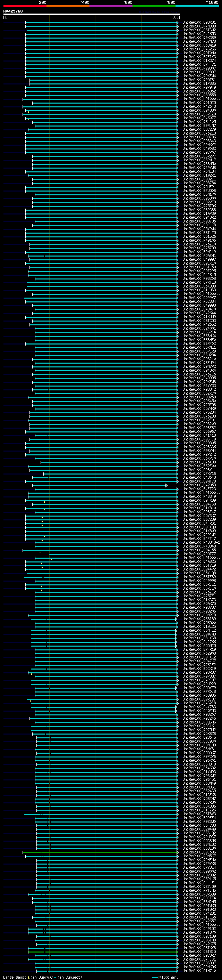The width and height of the screenshot is (222, 980).
Task: Open hit UniRef100_A5YM78
Action: click(x=199, y=41)
